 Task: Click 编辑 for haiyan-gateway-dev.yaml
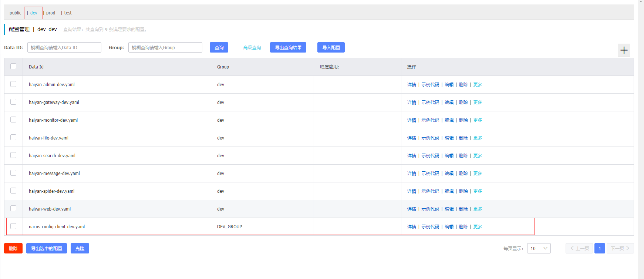449,102
